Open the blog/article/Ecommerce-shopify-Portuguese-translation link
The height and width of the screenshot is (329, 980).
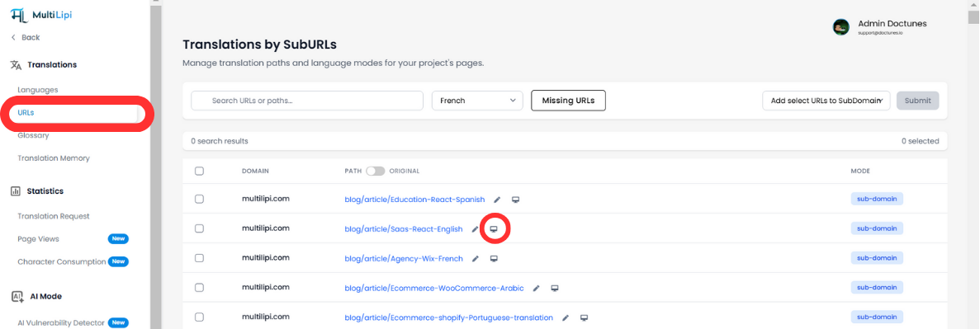(449, 317)
